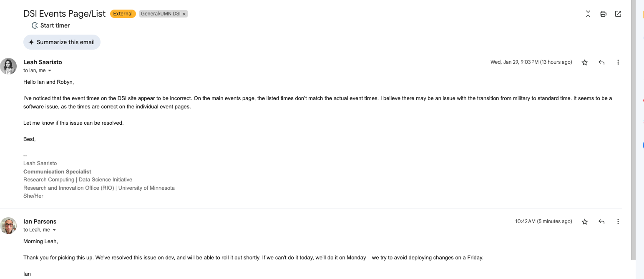This screenshot has height=279, width=644.
Task: Open more options for Leah's message
Action: coord(618,63)
